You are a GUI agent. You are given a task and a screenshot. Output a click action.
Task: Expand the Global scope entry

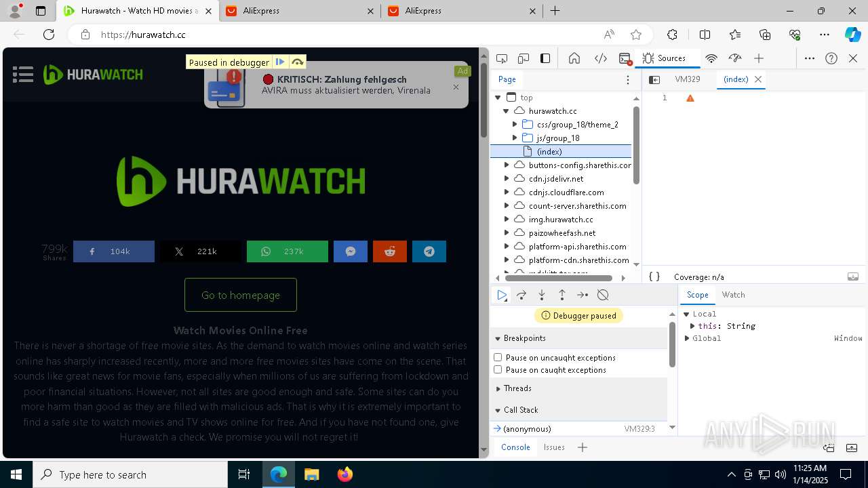point(687,338)
